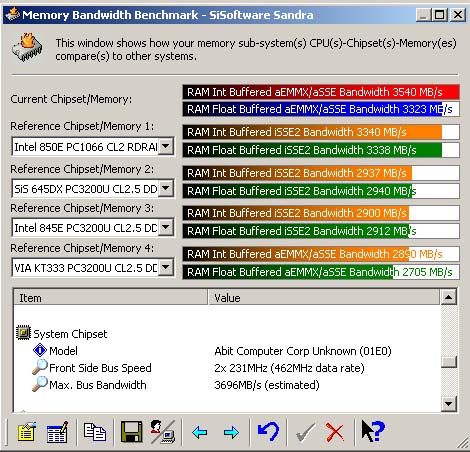
Task: Select the Intel 845E PC3200U combo box
Action: 93,228
